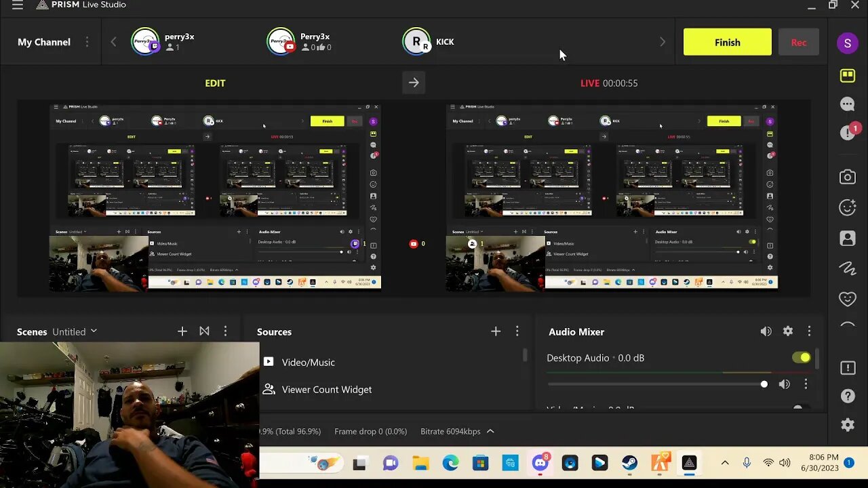Mute the Desktop Audio speaker icon
The image size is (868, 488).
(784, 384)
